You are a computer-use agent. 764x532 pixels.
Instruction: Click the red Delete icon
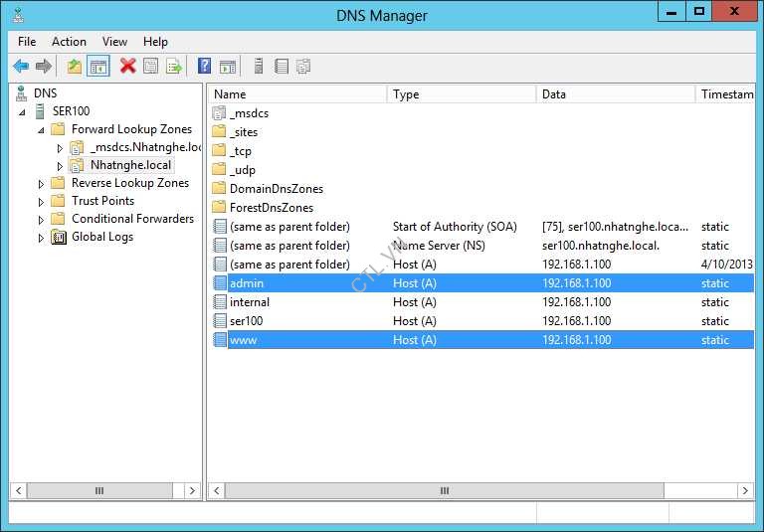(127, 67)
